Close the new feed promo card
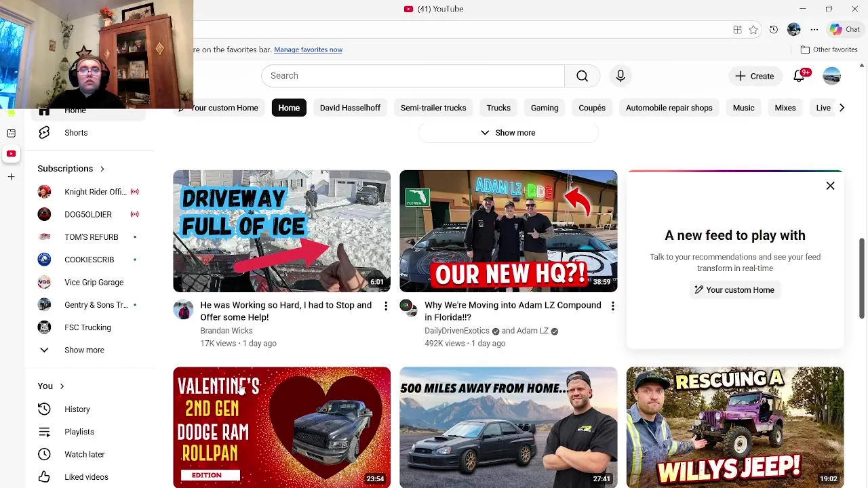868x488 pixels. pos(830,186)
